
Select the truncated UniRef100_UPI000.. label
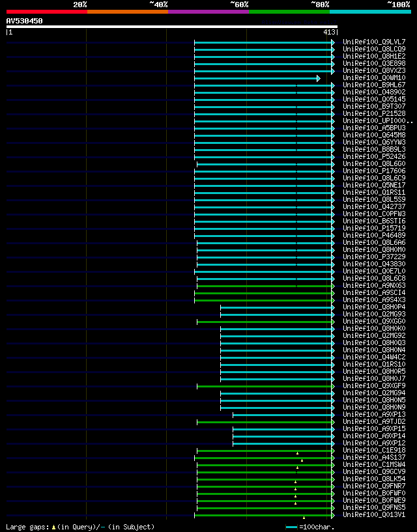tap(378, 120)
